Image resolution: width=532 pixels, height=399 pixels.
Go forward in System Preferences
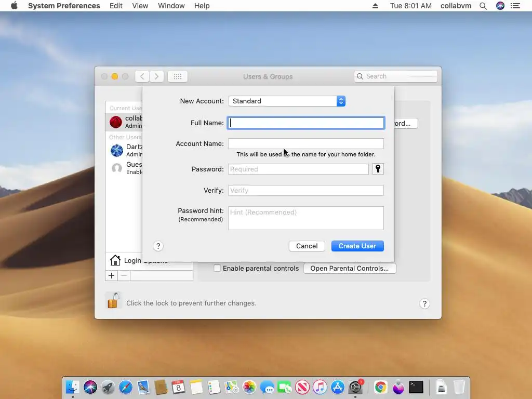pos(156,76)
